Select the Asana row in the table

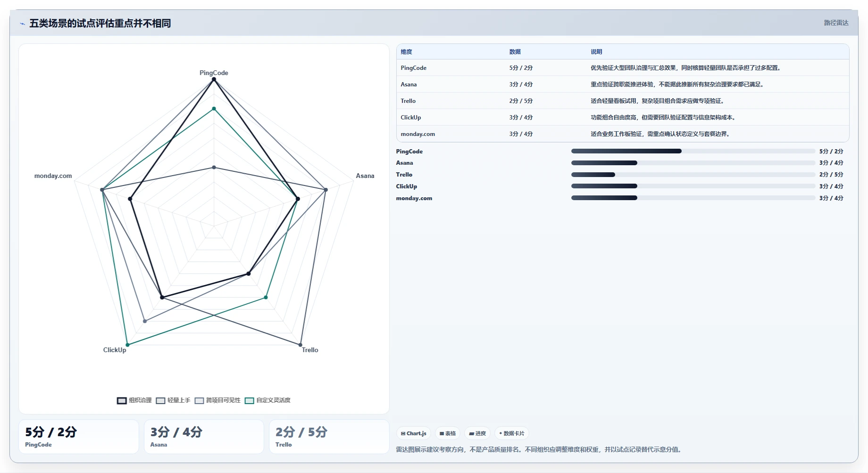click(623, 84)
